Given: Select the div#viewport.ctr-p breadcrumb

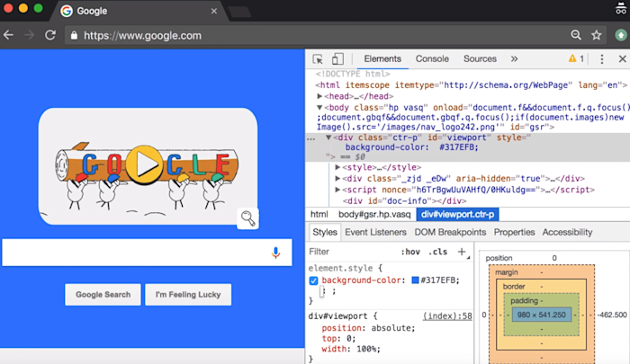Looking at the screenshot, I should 457,215.
